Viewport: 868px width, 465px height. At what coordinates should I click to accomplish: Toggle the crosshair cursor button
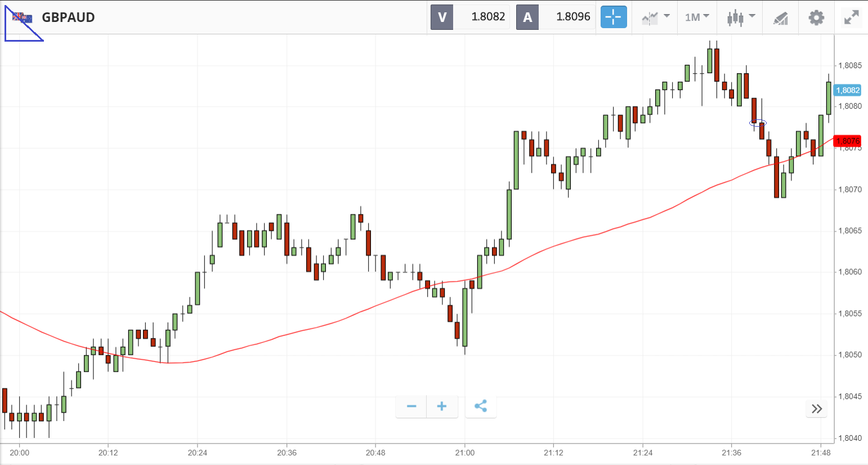[x=614, y=17]
